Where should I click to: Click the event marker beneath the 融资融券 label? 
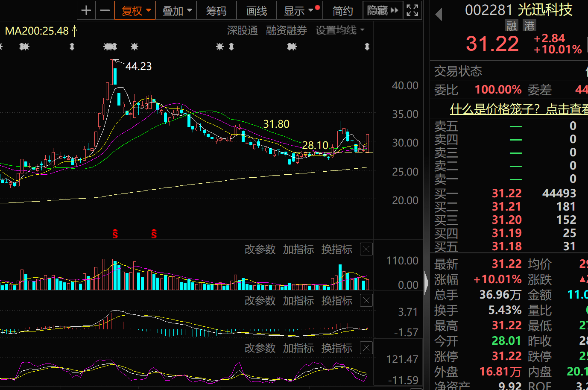(x=292, y=46)
